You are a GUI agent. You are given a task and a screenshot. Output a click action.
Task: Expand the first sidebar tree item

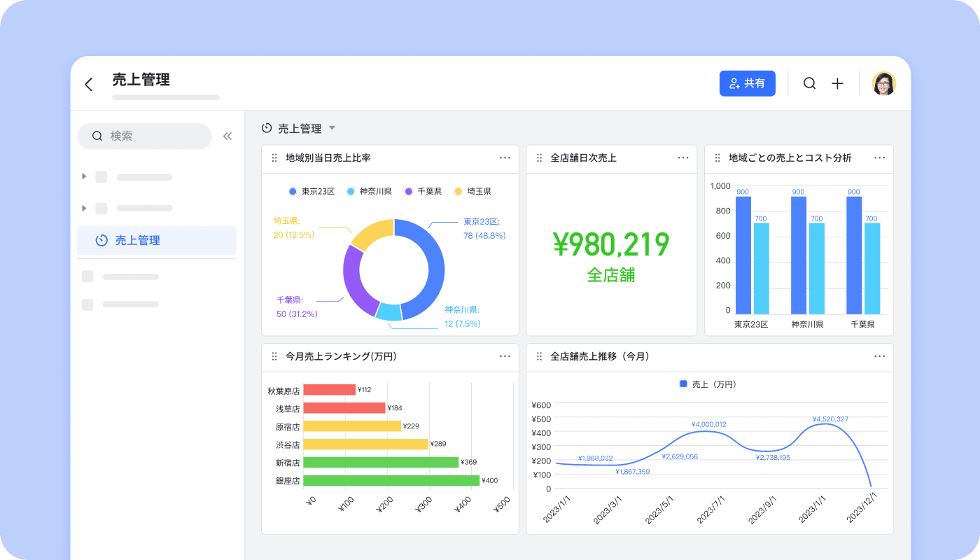(x=85, y=177)
